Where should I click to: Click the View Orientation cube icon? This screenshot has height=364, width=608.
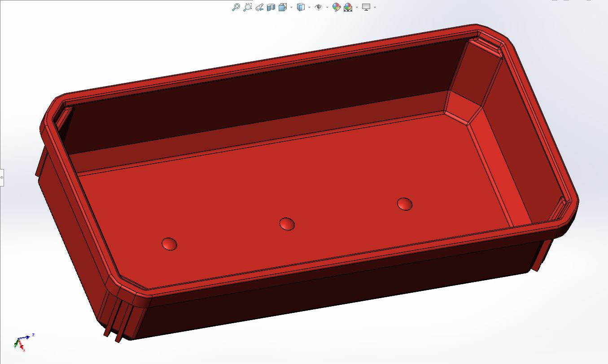(283, 7)
